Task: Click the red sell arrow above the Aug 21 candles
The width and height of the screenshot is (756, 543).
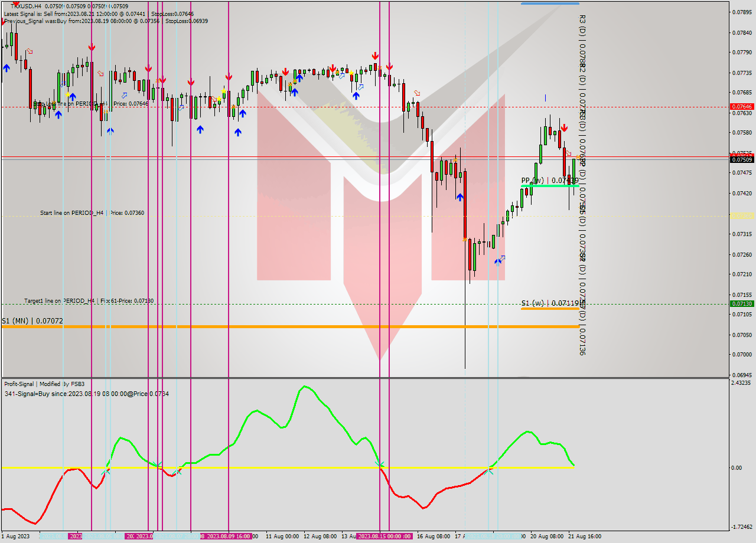Action: pyautogui.click(x=564, y=127)
